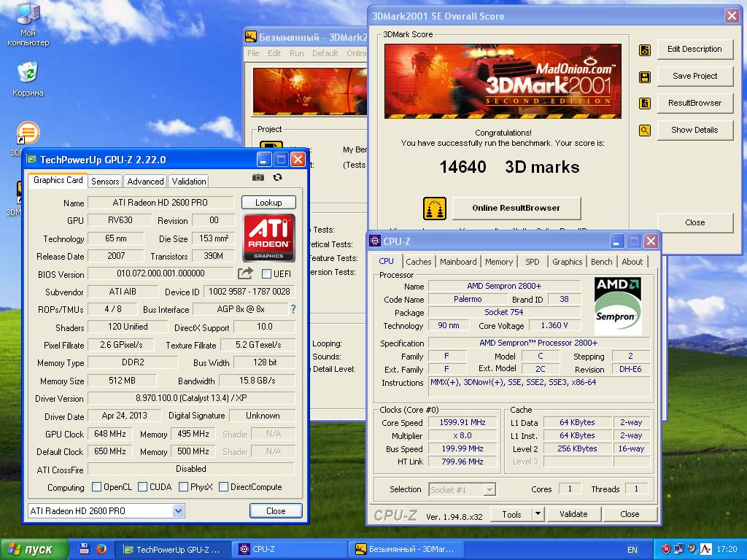The width and height of the screenshot is (747, 560).
Task: Switch to the TechPowerUp GPU-Z taskbar button
Action: 174,549
